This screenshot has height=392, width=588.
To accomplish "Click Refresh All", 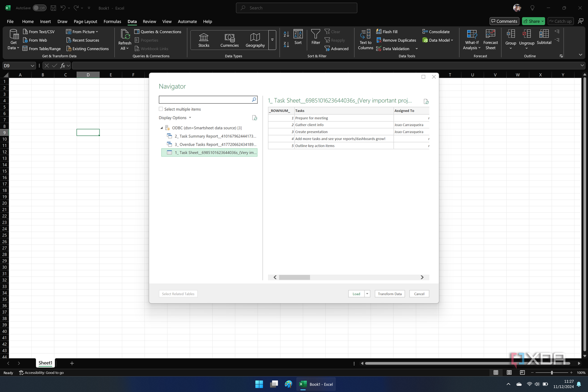I will click(x=124, y=39).
